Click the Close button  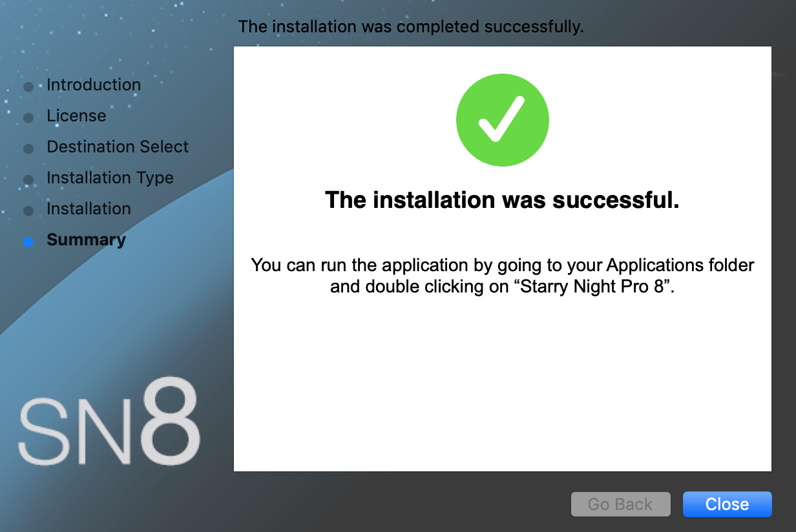click(x=727, y=504)
